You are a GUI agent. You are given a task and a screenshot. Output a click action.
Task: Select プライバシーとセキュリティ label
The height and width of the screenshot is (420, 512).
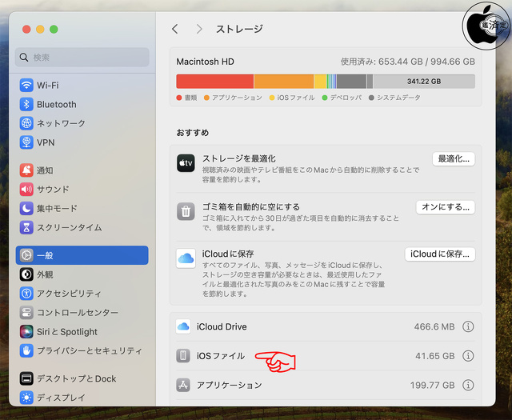click(90, 350)
